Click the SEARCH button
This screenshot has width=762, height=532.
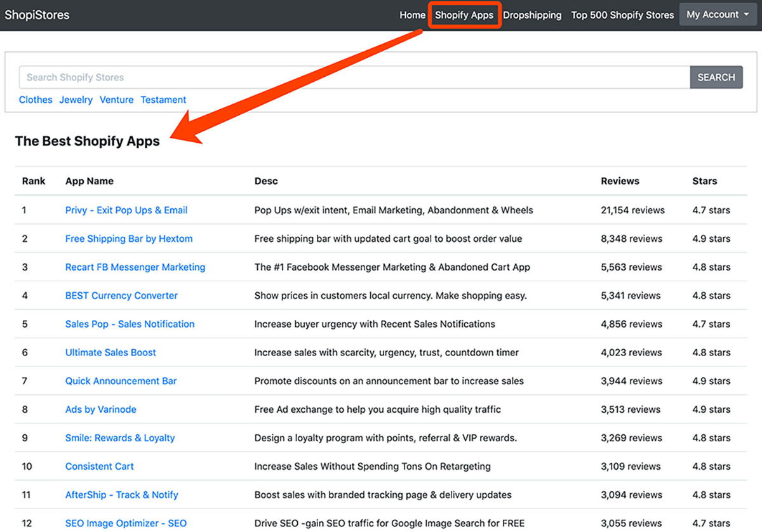pos(716,77)
